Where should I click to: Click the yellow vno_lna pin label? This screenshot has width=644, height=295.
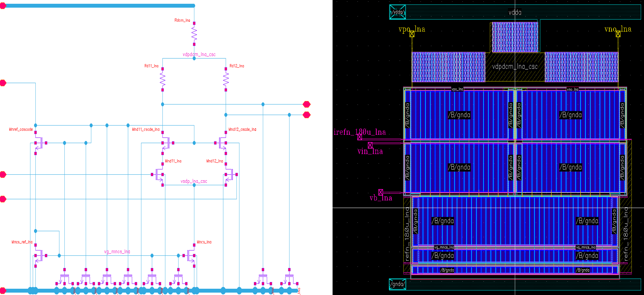(x=618, y=29)
